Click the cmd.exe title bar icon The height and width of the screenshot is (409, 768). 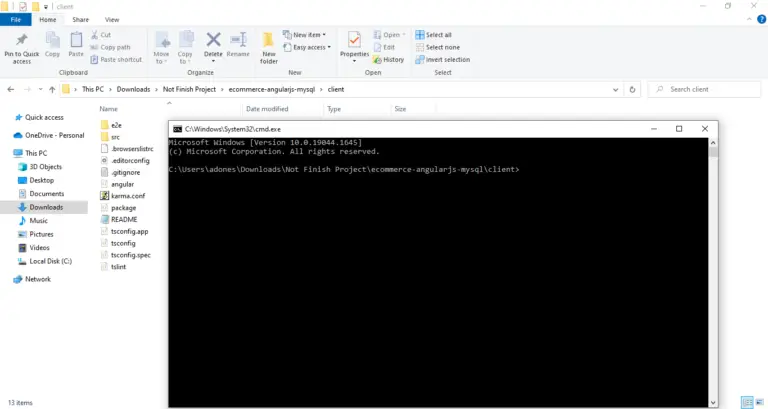click(177, 129)
